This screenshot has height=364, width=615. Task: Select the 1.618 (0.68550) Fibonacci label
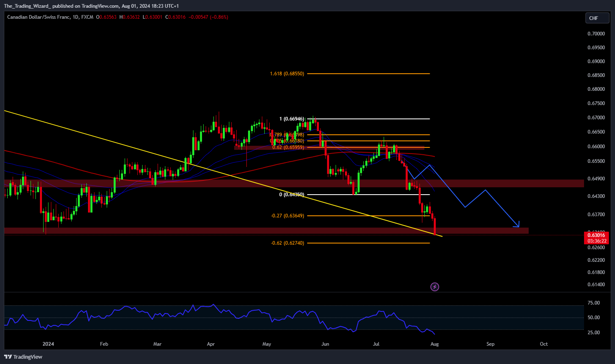pyautogui.click(x=287, y=74)
